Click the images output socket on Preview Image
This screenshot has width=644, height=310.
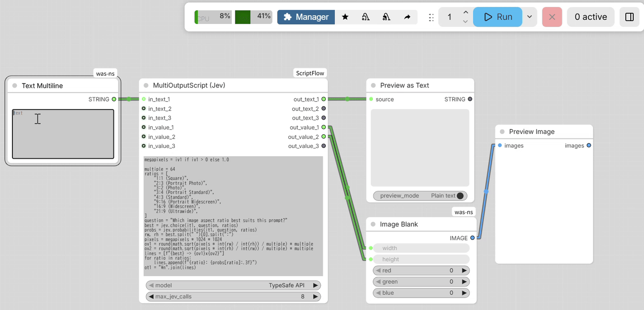589,146
